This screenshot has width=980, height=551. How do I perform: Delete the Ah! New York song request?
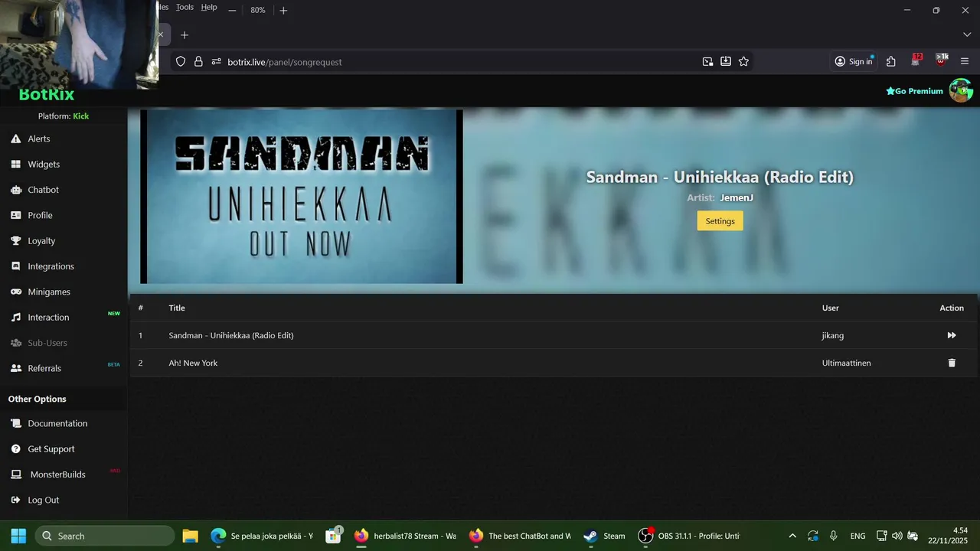point(952,363)
